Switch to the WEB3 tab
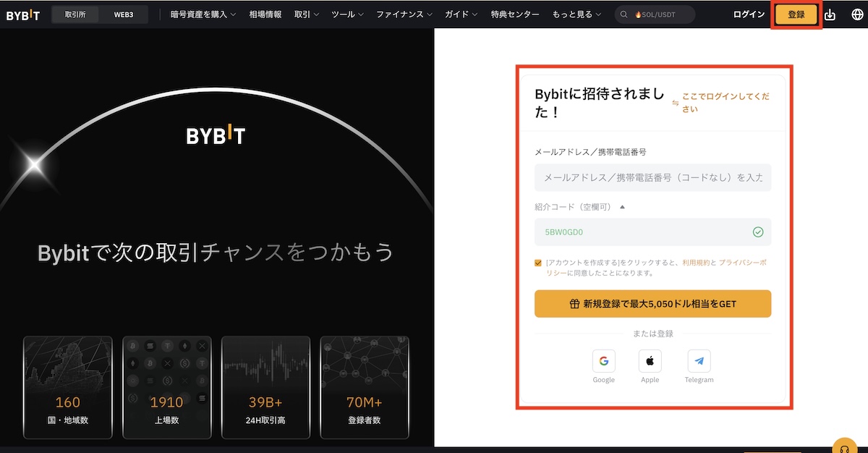The width and height of the screenshot is (868, 453). point(124,14)
